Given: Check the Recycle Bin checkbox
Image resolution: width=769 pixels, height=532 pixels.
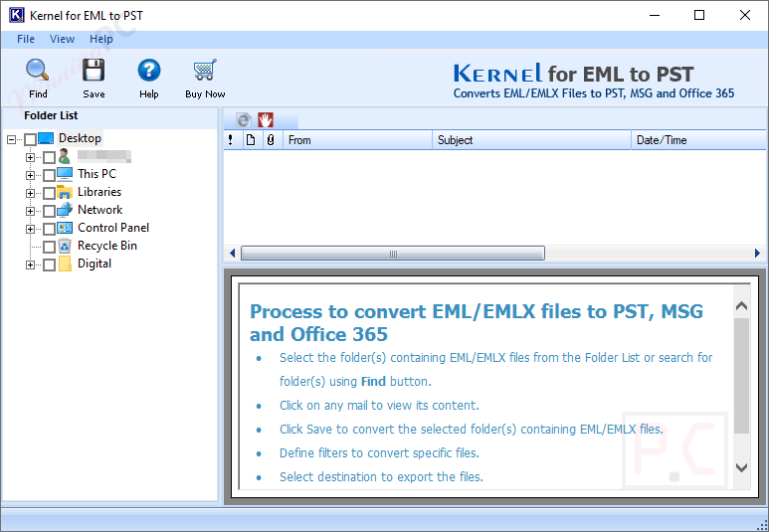Looking at the screenshot, I should click(49, 247).
